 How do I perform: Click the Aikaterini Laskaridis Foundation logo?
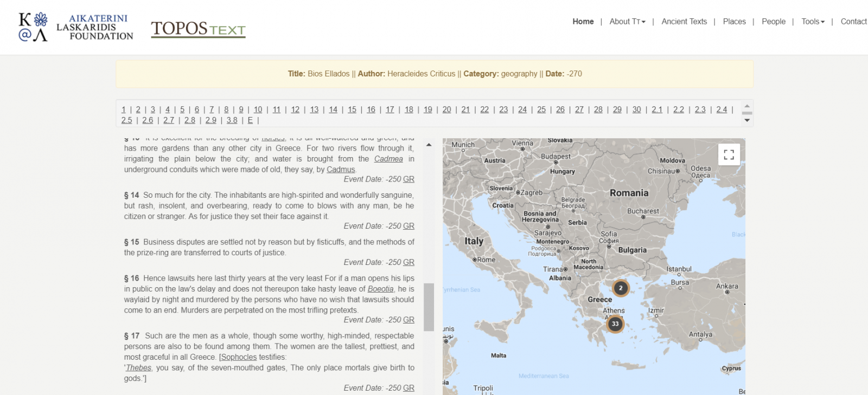76,27
